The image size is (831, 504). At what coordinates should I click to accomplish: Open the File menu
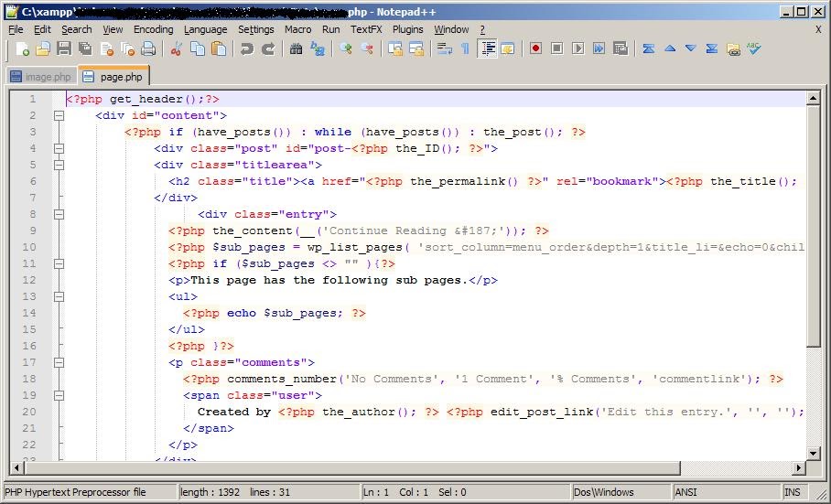[x=16, y=29]
